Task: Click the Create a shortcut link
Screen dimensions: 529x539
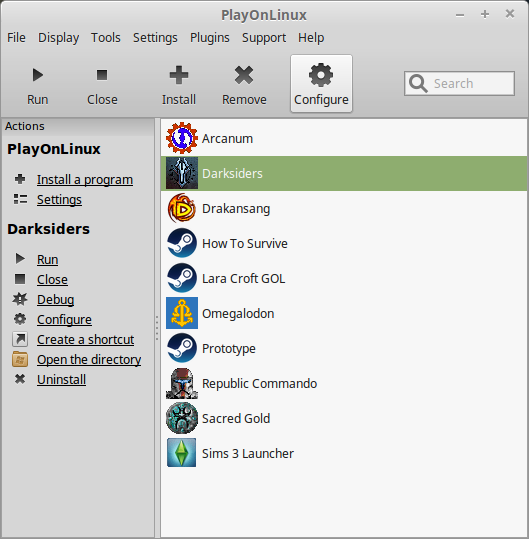Action: click(x=86, y=339)
